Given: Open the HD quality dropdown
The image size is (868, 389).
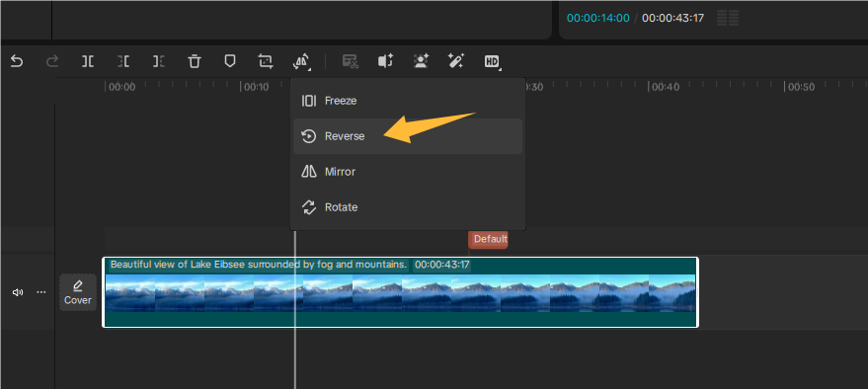Looking at the screenshot, I should pos(493,62).
